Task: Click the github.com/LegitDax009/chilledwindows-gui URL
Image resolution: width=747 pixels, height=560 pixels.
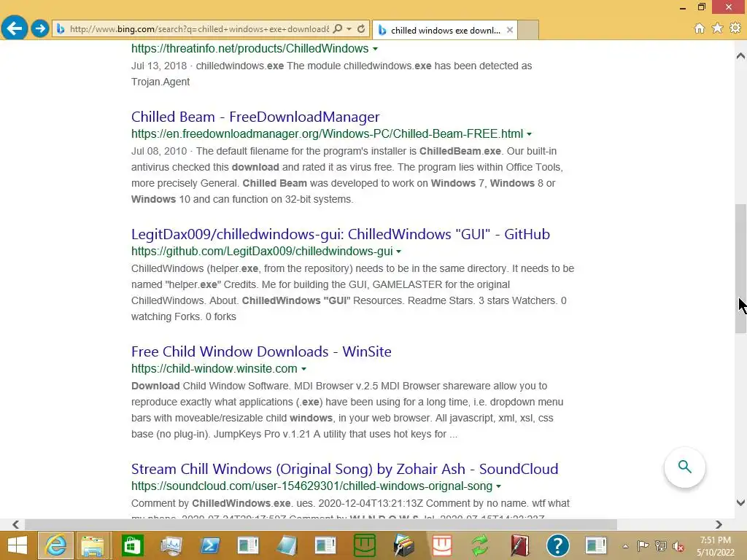Action: coord(262,251)
